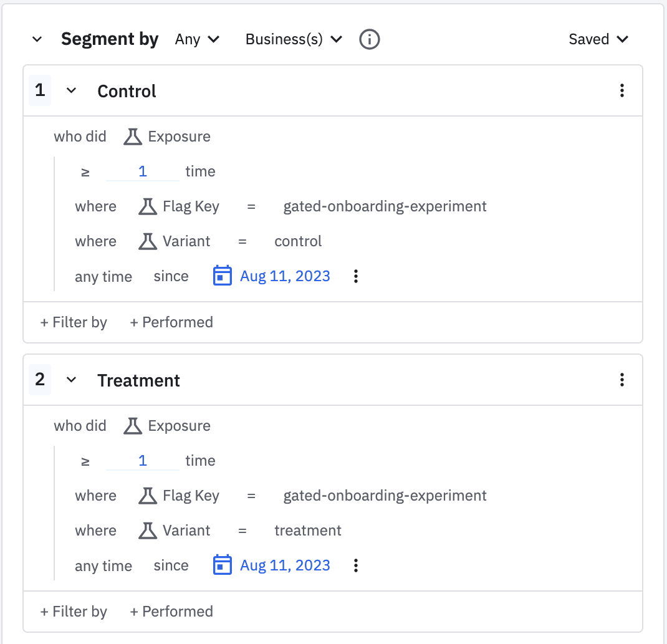The width and height of the screenshot is (667, 644).
Task: Add Filter by to the Control segment
Action: tap(74, 322)
